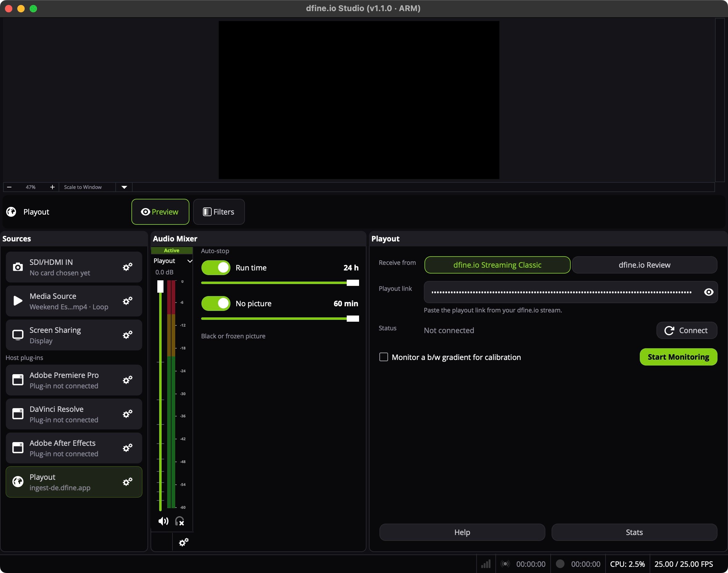
Task: Click the Run time slider handle
Action: pos(353,283)
